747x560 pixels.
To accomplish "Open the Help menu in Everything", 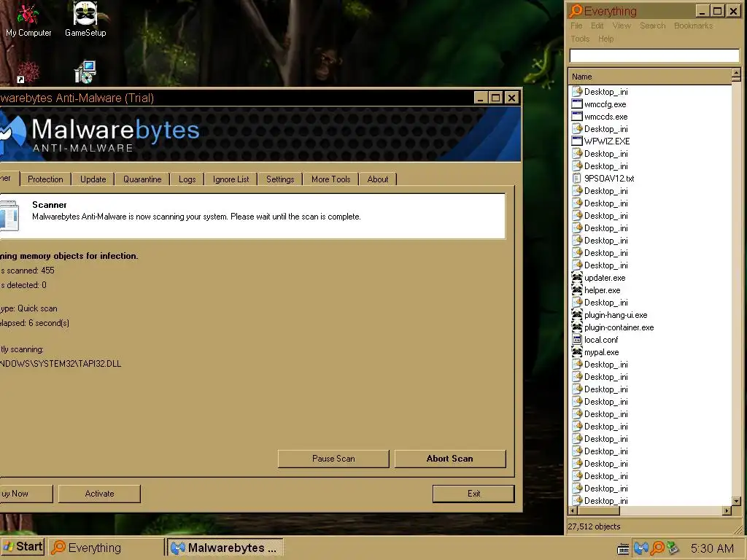I will point(605,39).
